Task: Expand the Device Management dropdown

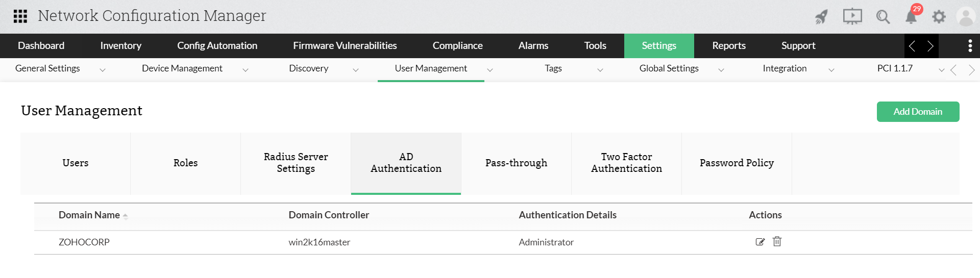Action: (x=246, y=70)
